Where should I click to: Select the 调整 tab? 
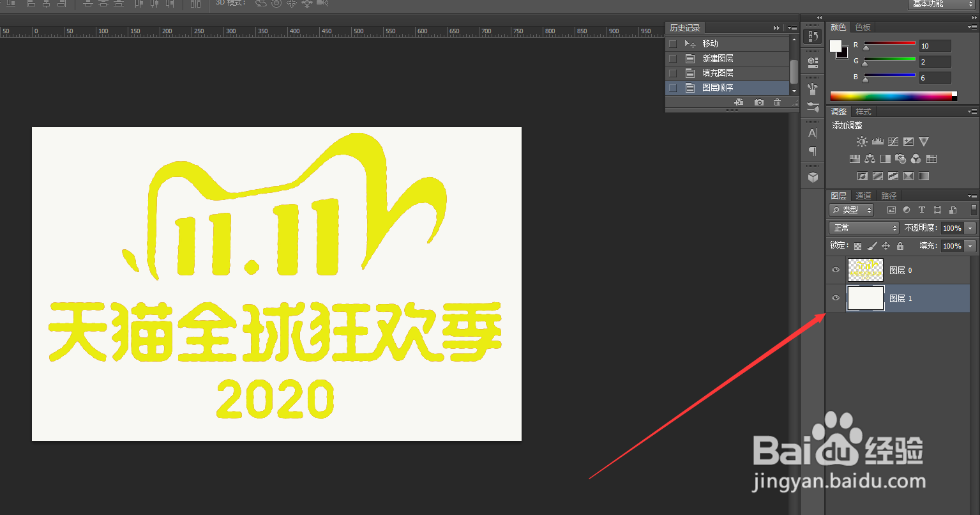tap(838, 111)
